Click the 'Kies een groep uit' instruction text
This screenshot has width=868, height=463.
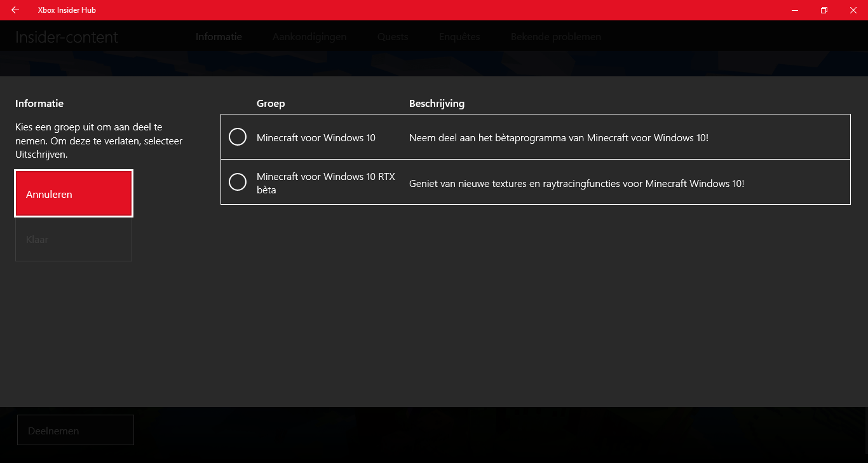(x=99, y=141)
